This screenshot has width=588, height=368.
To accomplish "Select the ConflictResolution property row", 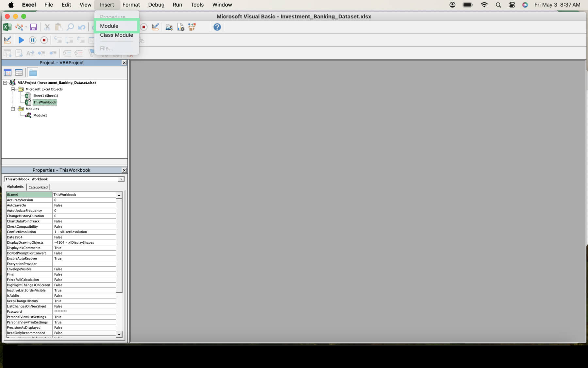I will click(x=61, y=232).
